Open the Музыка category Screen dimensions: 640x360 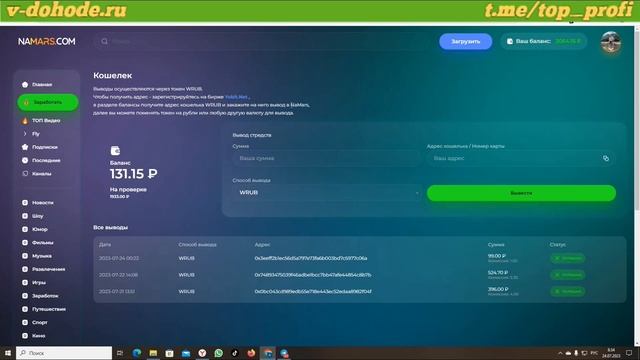(37, 256)
